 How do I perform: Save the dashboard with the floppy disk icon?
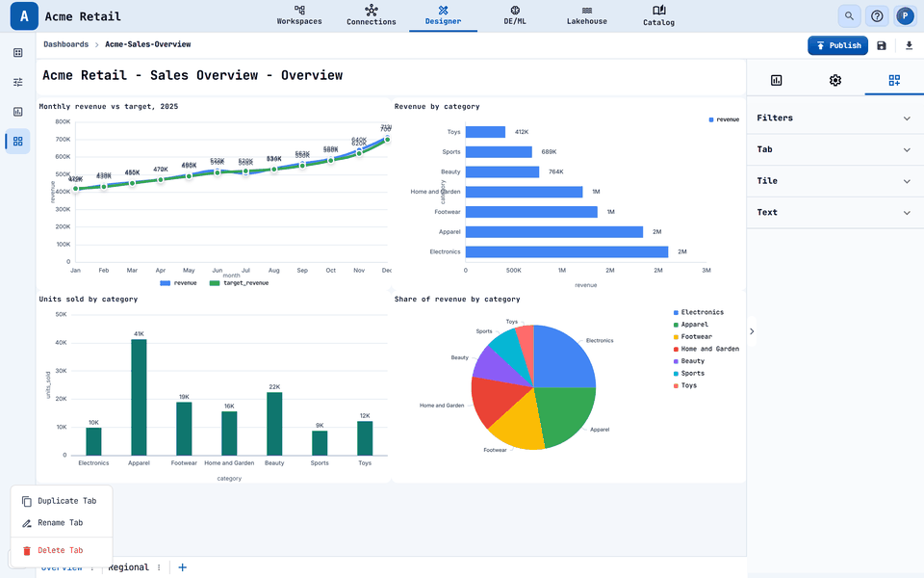[x=882, y=45]
